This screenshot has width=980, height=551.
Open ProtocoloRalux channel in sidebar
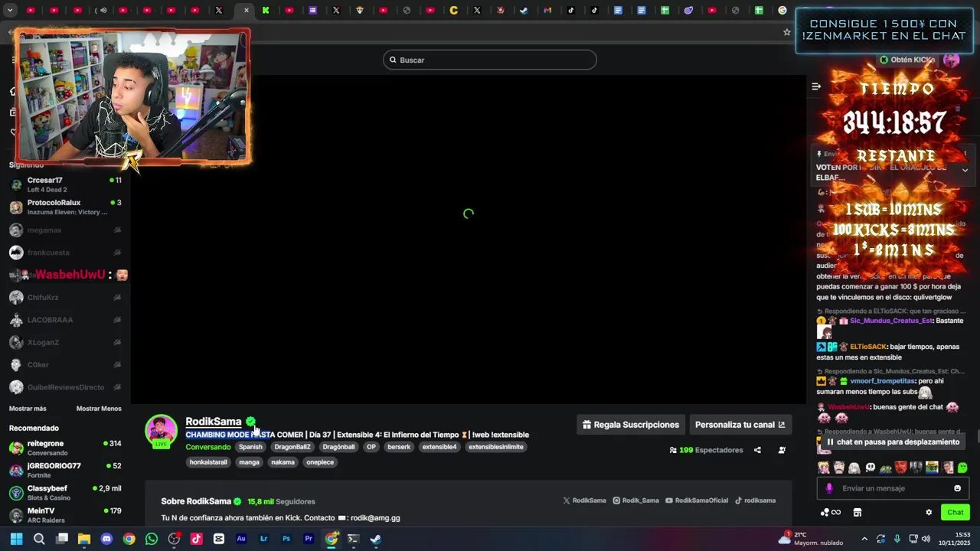coord(65,207)
